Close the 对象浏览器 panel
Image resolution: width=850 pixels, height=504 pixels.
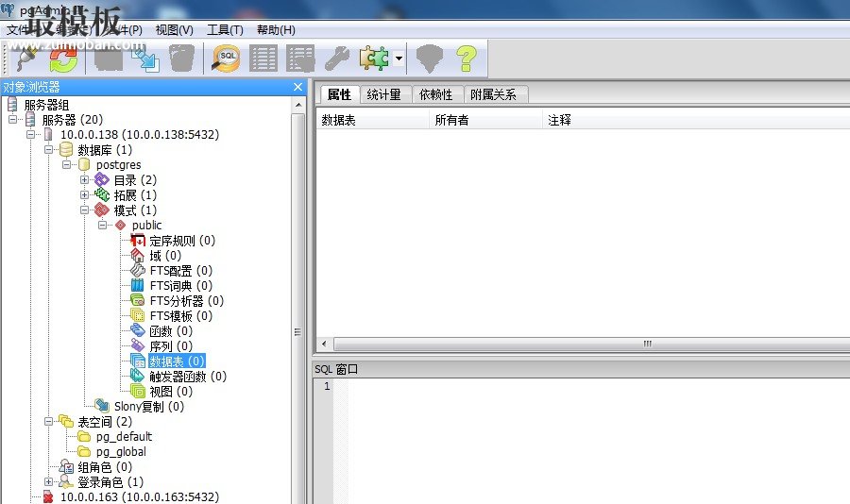click(297, 87)
